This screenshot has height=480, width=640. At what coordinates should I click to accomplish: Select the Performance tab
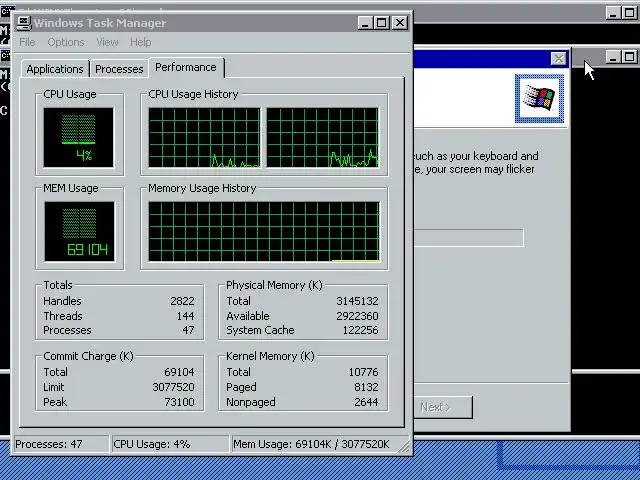(x=186, y=67)
